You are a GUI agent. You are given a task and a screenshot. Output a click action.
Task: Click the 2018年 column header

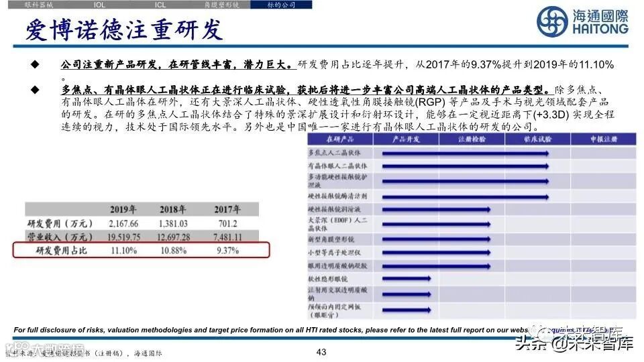pyautogui.click(x=173, y=209)
